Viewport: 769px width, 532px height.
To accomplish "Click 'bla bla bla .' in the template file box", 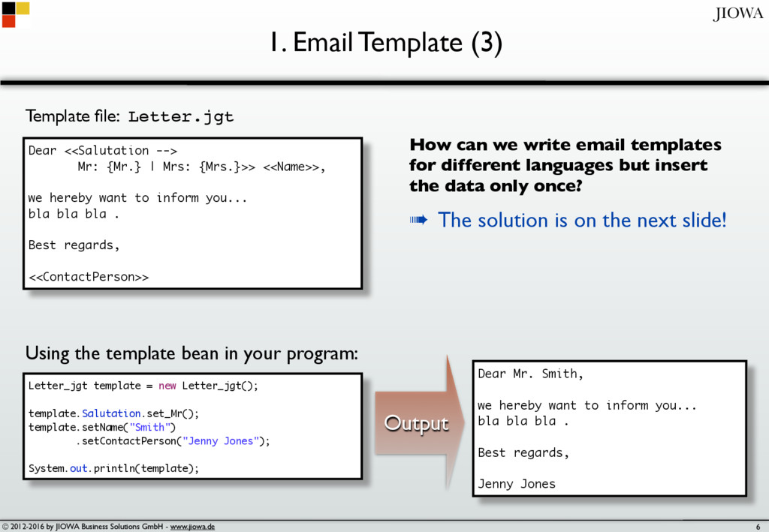I will point(74,214).
